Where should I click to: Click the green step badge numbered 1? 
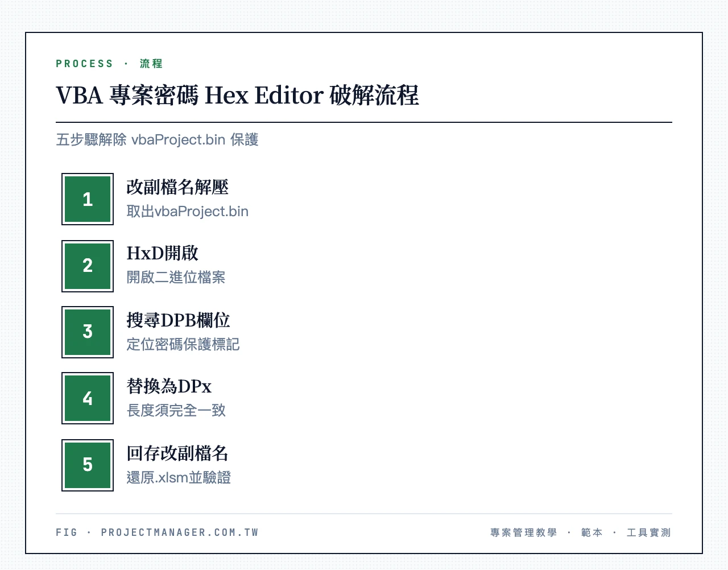click(x=88, y=199)
